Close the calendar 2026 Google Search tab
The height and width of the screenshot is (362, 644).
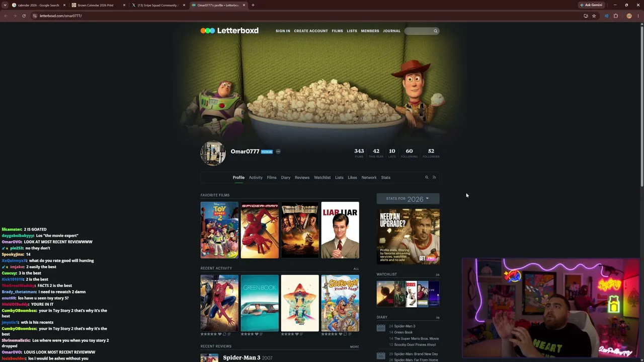pyautogui.click(x=64, y=5)
